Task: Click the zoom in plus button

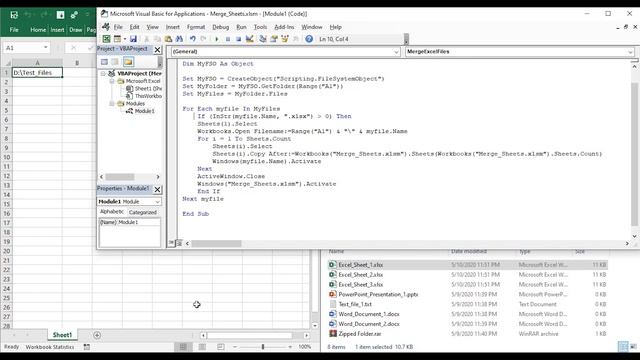Action: point(290,347)
